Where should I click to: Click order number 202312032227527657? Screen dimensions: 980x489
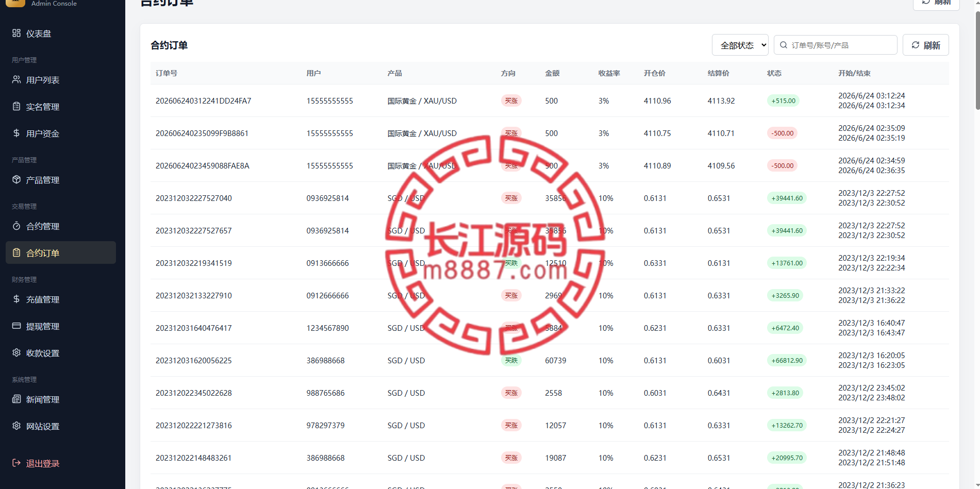[194, 230]
